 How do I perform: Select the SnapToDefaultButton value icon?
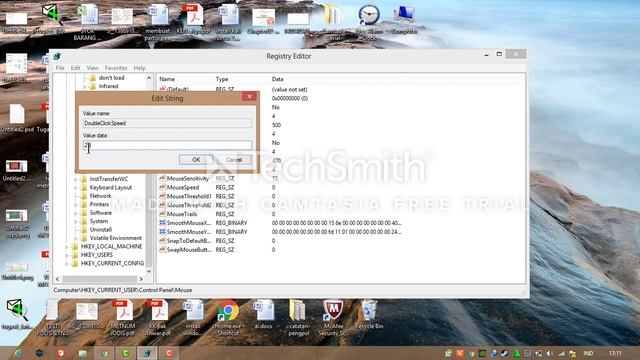click(x=162, y=241)
